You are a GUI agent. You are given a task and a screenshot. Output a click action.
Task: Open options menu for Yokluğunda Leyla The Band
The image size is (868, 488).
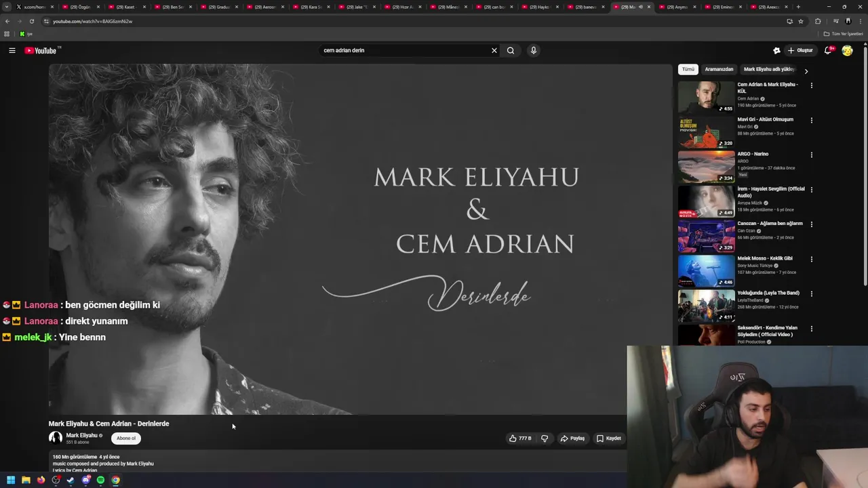(x=811, y=293)
